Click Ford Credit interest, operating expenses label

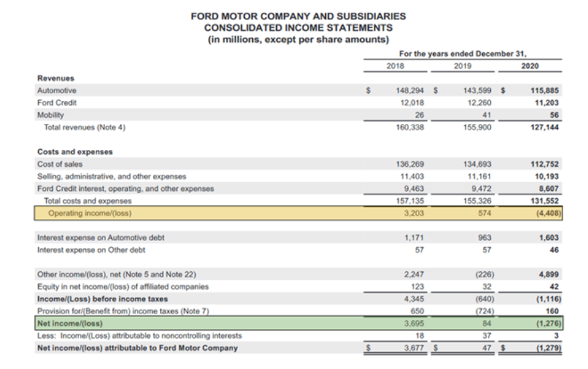(x=125, y=189)
